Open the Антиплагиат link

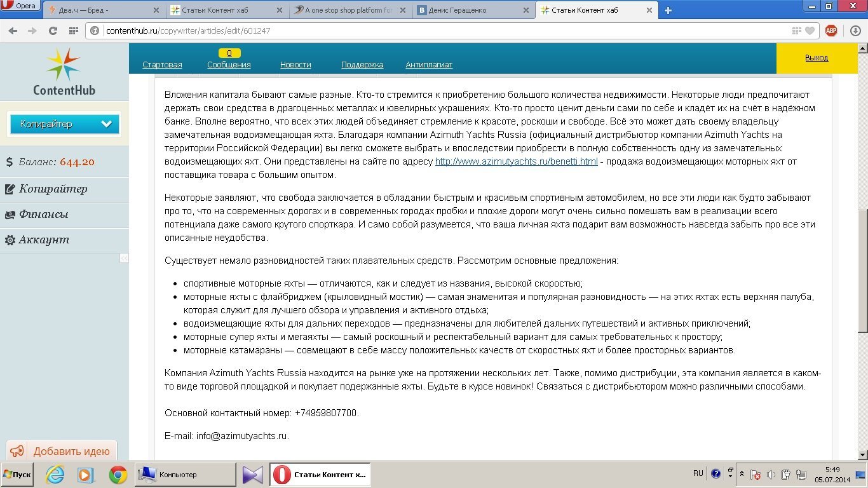coord(429,65)
